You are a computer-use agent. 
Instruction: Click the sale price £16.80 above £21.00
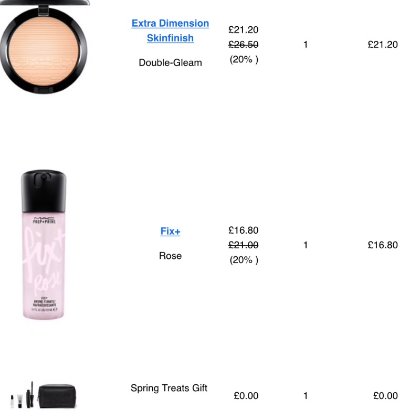pyautogui.click(x=243, y=230)
